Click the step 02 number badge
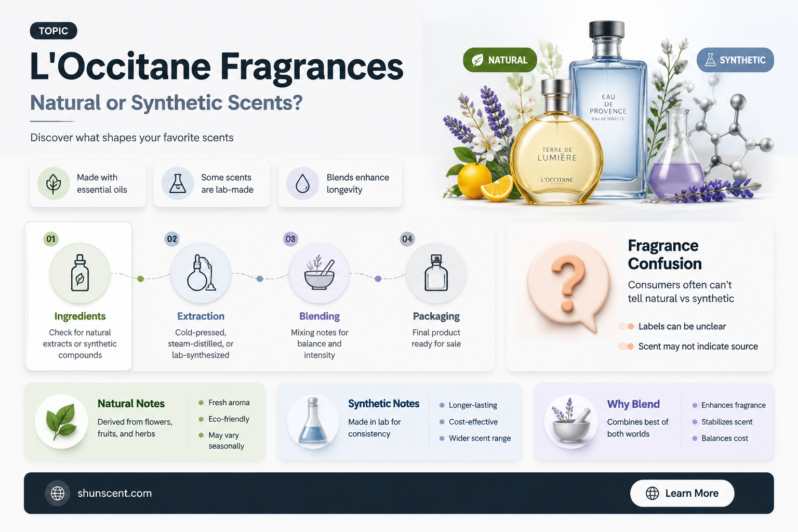The height and width of the screenshot is (532, 798). click(172, 239)
